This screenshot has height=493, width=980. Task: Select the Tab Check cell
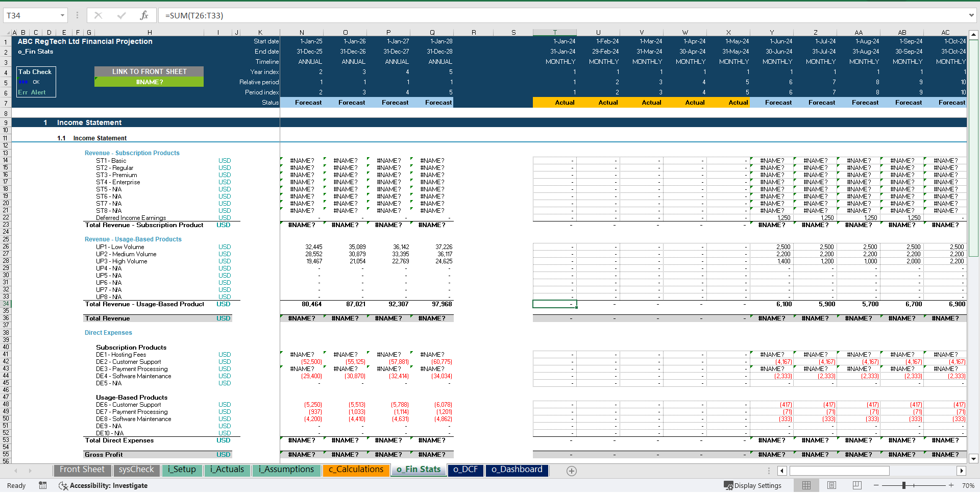coord(35,72)
